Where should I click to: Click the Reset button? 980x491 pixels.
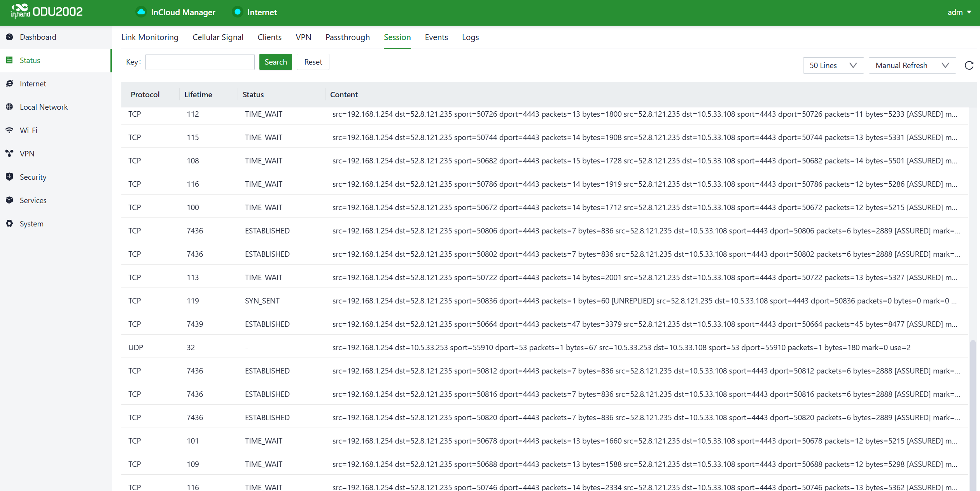[313, 62]
